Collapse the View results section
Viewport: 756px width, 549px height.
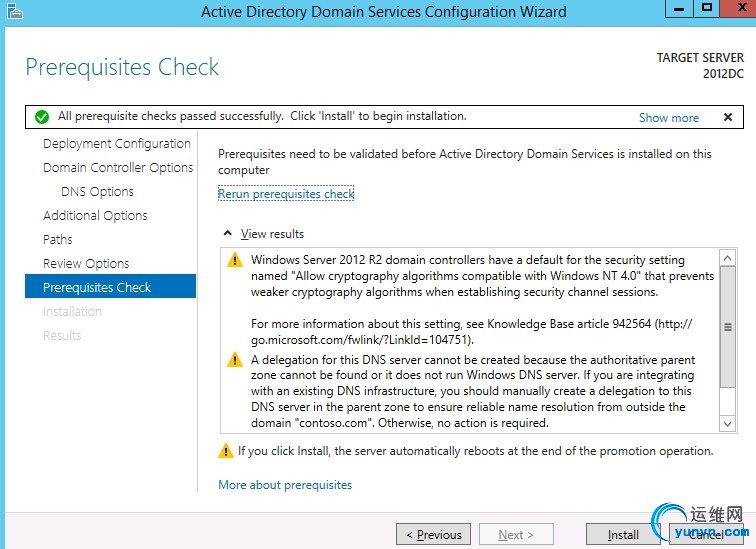coord(229,233)
